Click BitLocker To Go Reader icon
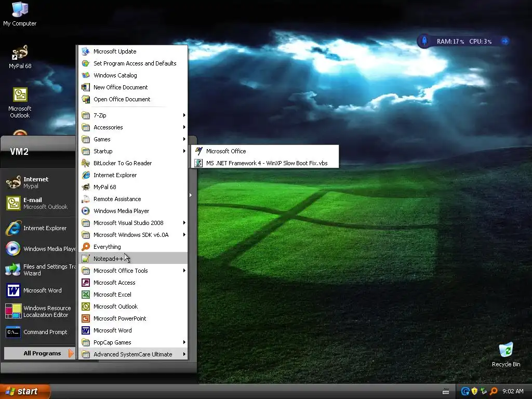 tap(86, 163)
